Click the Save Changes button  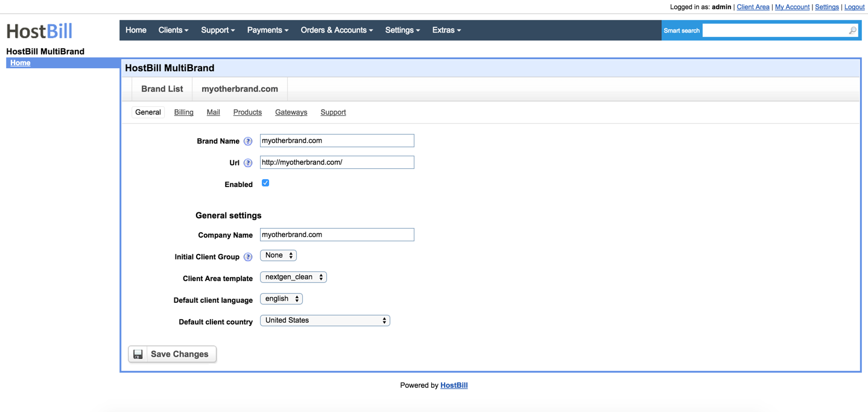[173, 354]
